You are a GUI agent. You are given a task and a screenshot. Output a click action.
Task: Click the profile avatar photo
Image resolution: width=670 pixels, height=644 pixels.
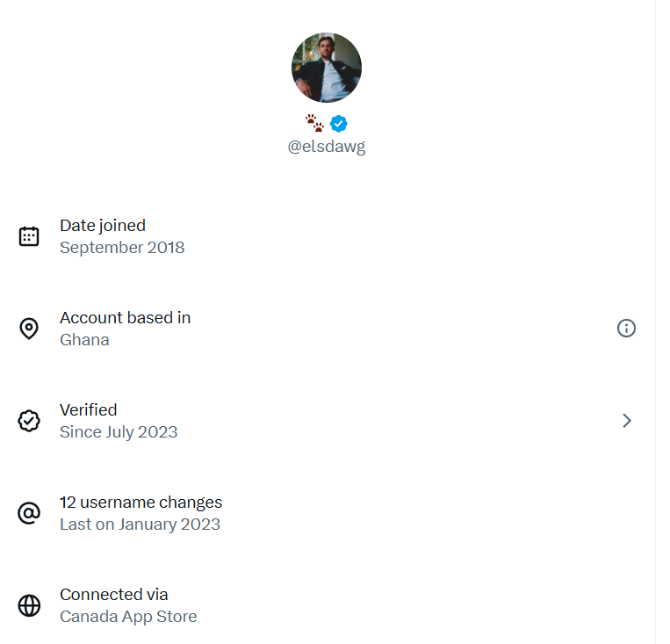pyautogui.click(x=327, y=68)
